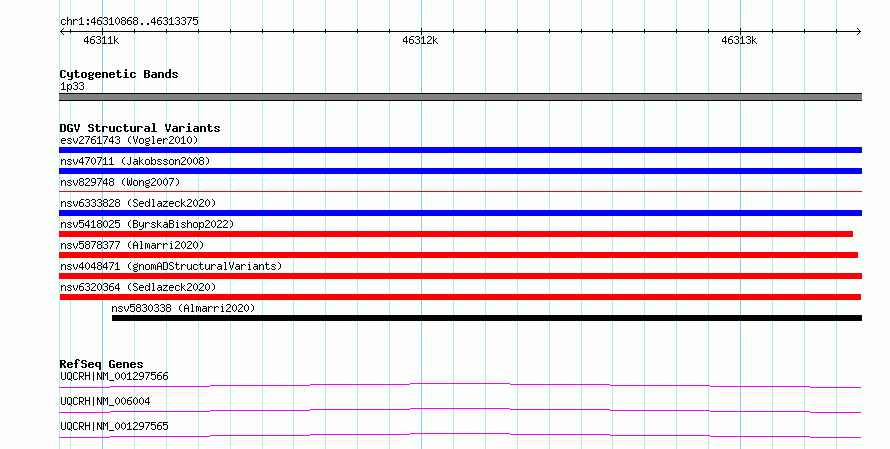The height and width of the screenshot is (449, 890).
Task: Select the gray 1p33 cytogenetic band bar
Action: (460, 97)
